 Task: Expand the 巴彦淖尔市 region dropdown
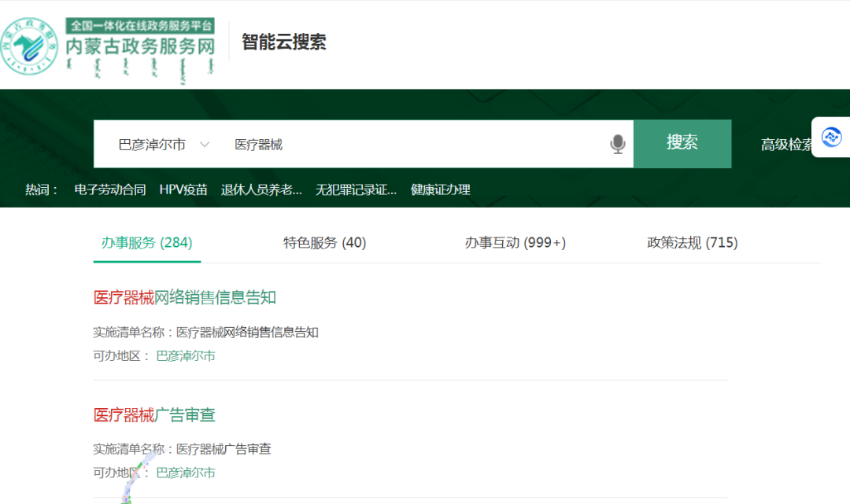pyautogui.click(x=152, y=145)
